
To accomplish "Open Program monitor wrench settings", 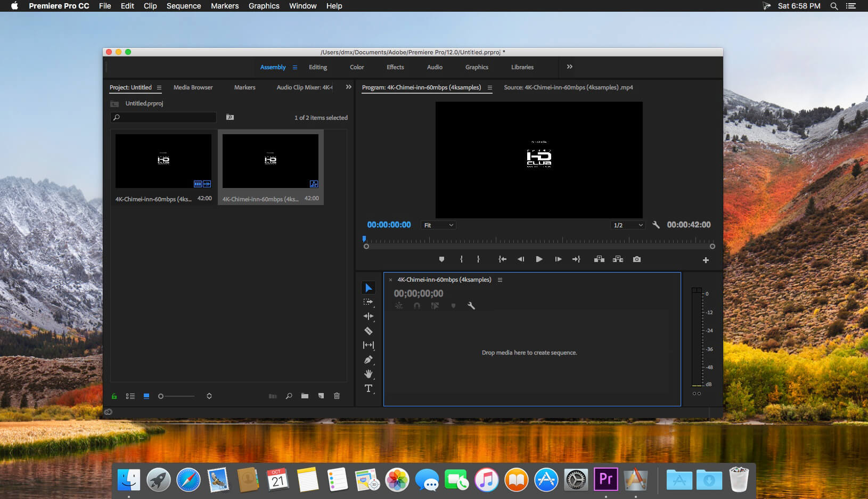I will pyautogui.click(x=656, y=225).
